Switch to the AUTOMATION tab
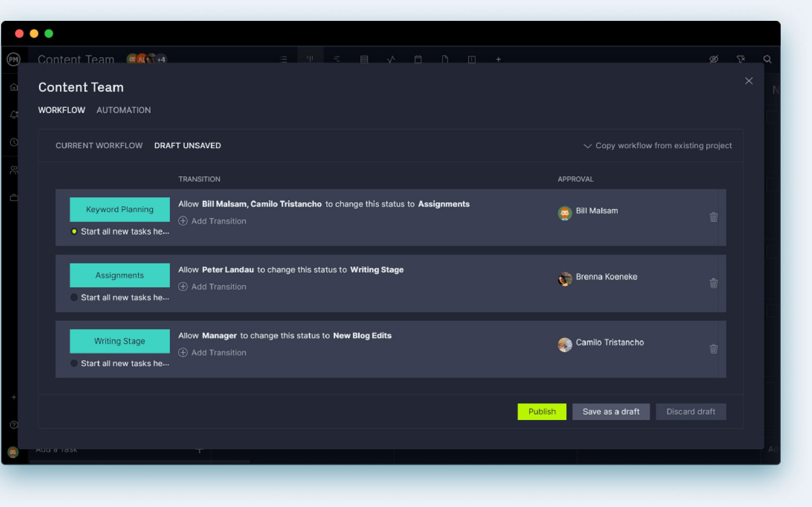812x507 pixels. tap(124, 110)
